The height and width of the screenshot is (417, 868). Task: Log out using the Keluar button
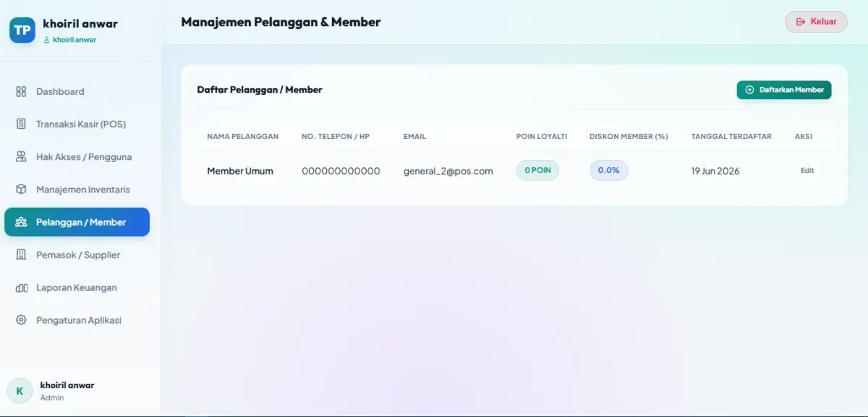[x=816, y=22]
